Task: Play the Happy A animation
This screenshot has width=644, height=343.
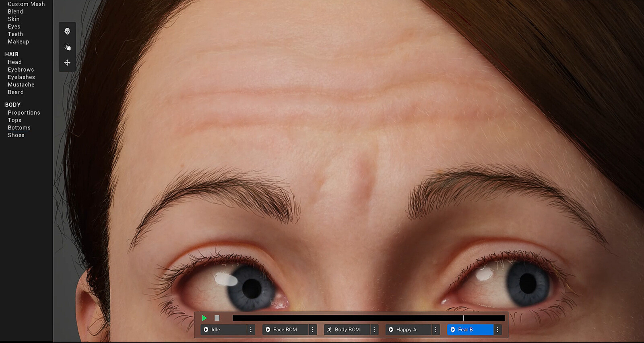Action: coord(409,330)
